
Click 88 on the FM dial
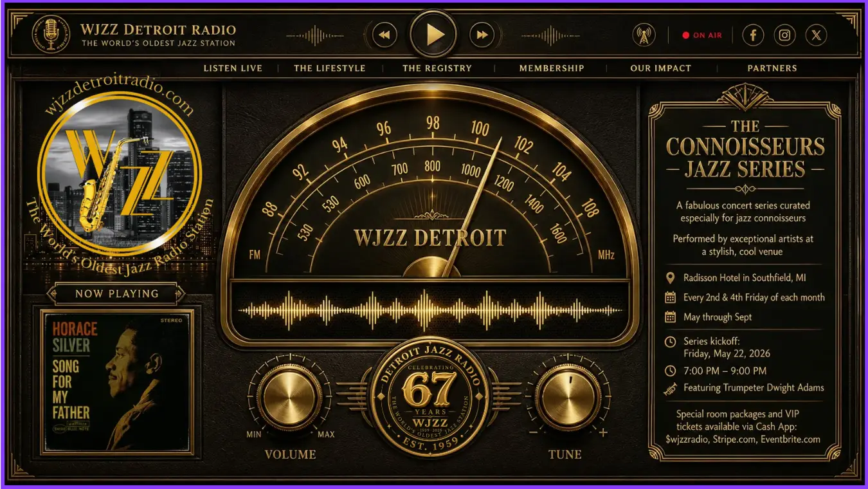(x=270, y=209)
